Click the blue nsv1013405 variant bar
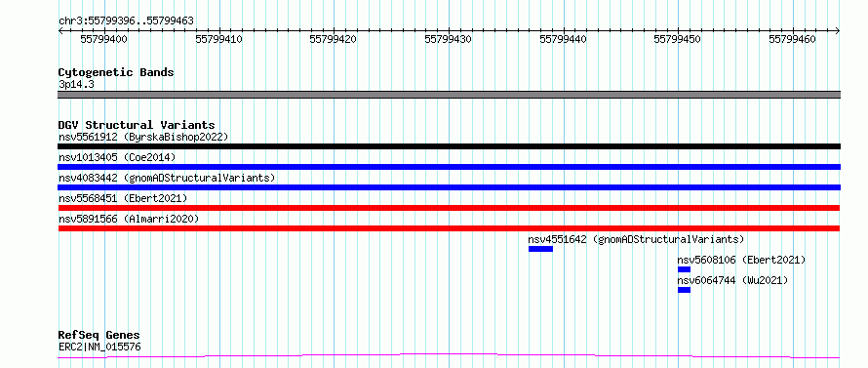 449,167
